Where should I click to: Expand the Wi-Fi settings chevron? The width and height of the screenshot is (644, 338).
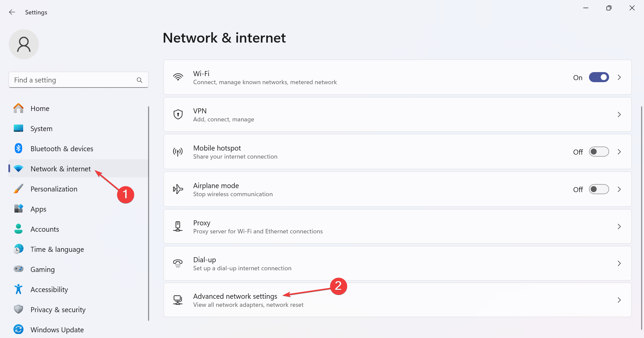(619, 77)
